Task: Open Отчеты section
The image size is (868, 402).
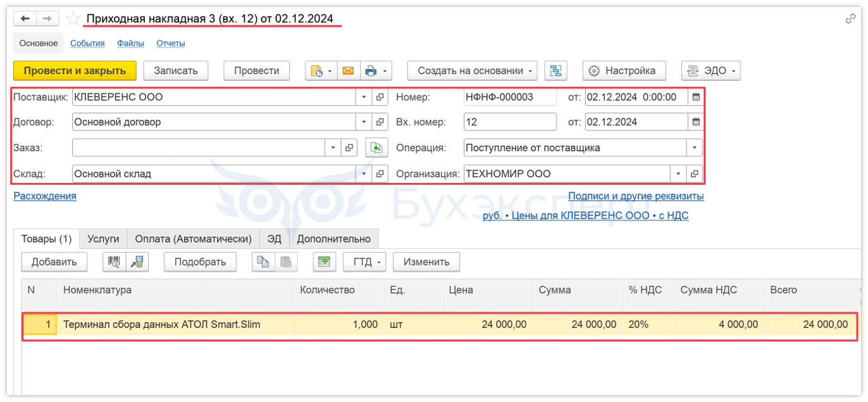Action: (x=171, y=44)
